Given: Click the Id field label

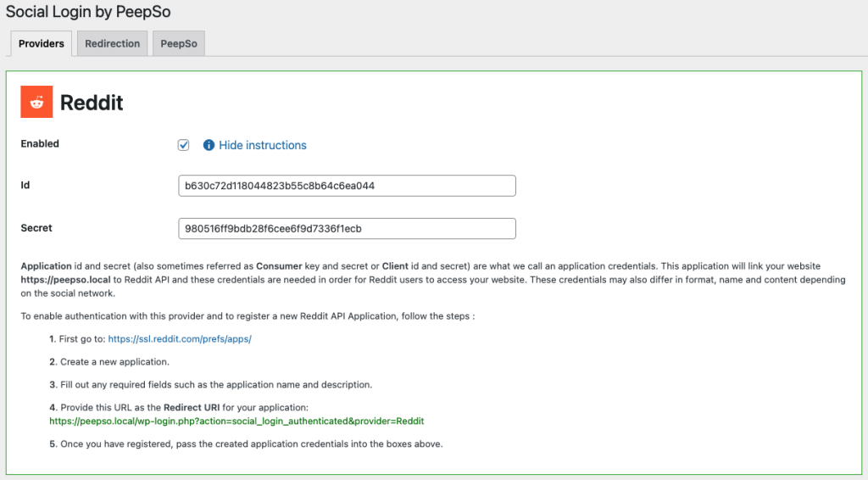Looking at the screenshot, I should click(x=25, y=185).
